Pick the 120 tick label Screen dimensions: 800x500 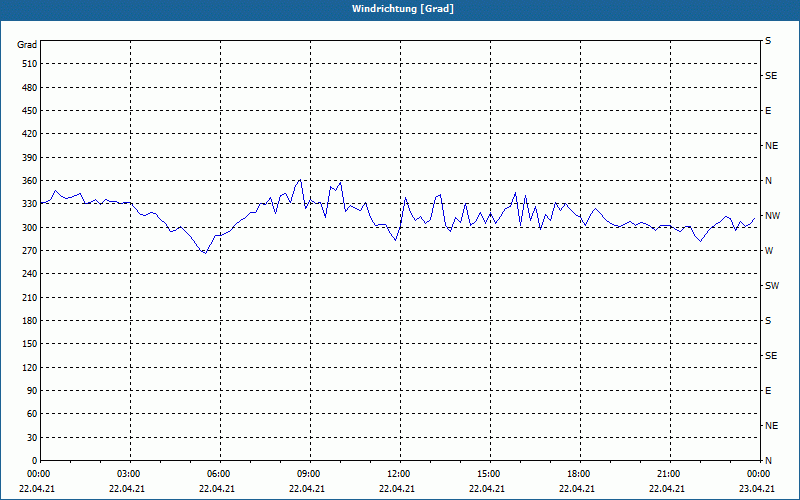(30, 367)
